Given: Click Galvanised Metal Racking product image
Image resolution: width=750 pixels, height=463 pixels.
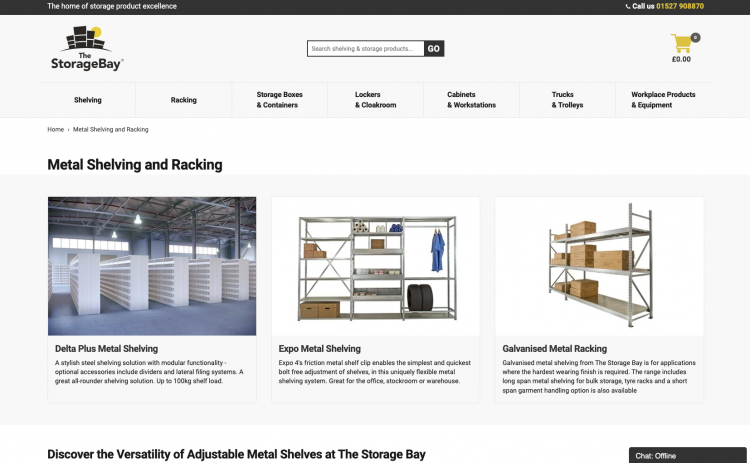Looking at the screenshot, I should tap(599, 266).
